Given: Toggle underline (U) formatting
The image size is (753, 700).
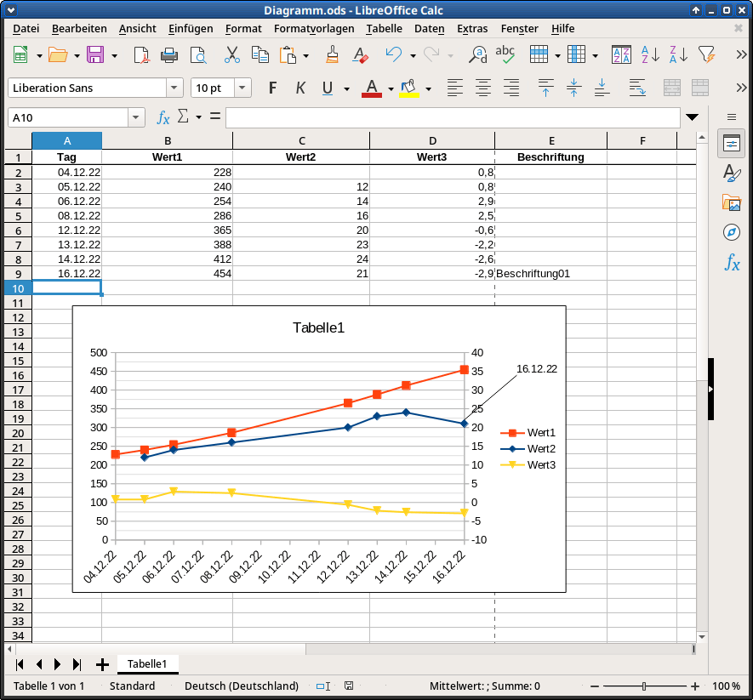Looking at the screenshot, I should 328,88.
